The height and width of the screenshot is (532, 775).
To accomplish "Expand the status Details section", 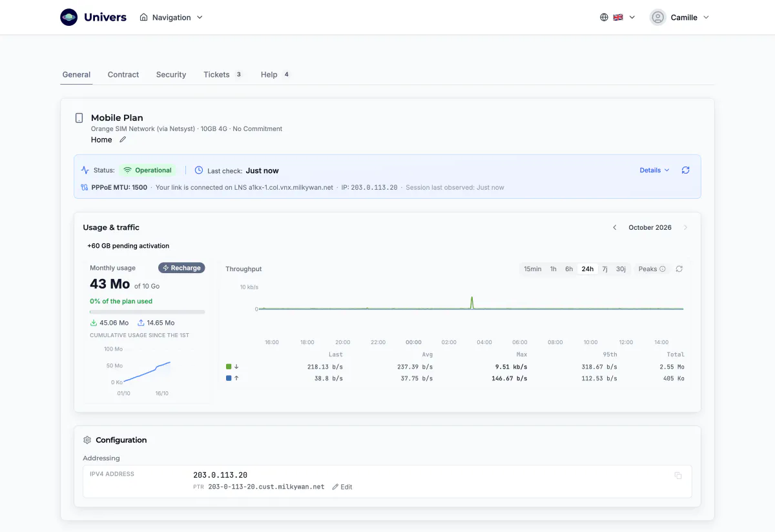I will 655,170.
